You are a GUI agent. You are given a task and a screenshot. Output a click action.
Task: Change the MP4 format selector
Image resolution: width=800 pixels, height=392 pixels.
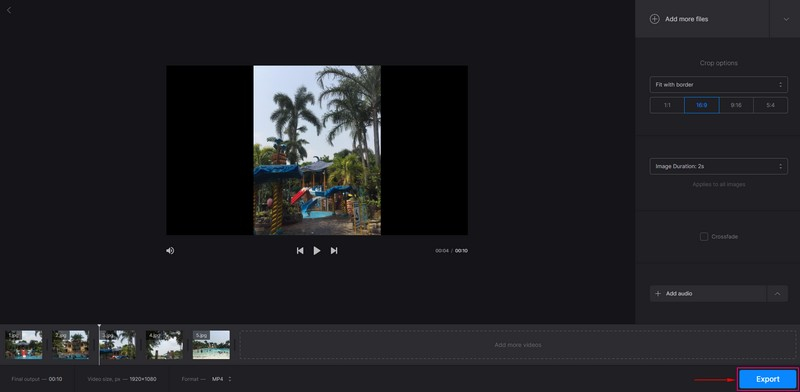[221, 379]
